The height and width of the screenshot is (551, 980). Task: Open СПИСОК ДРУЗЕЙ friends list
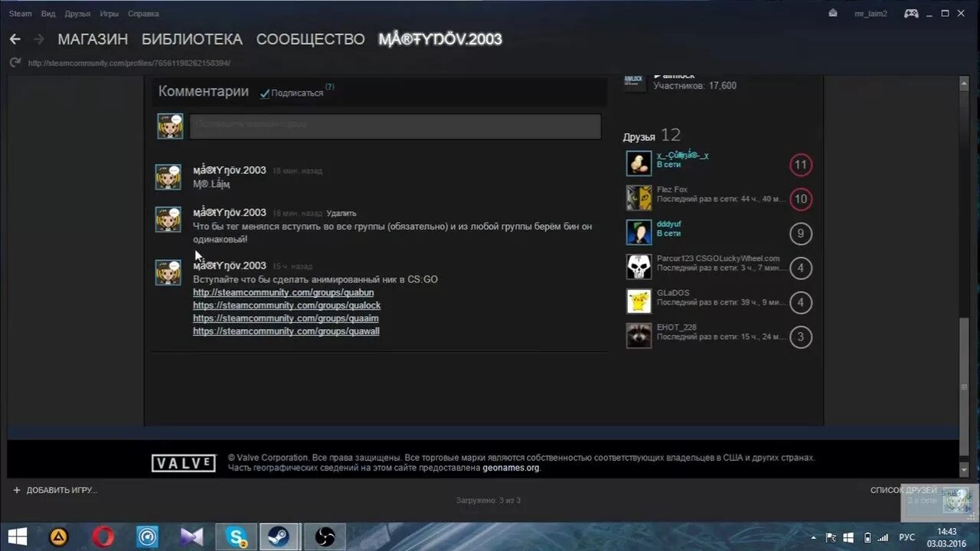point(903,490)
